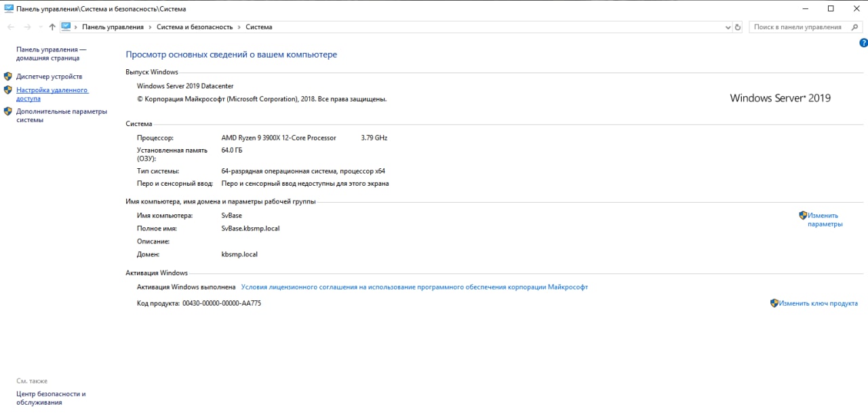Viewport: 868px width, 417px height.
Task: Open 'Центр безопасности и обслуживания' link
Action: coord(51,398)
